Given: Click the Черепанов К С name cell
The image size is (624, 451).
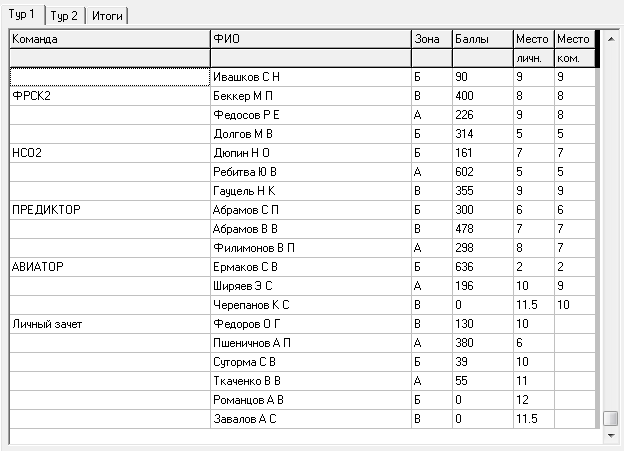Looking at the screenshot, I should (311, 305).
